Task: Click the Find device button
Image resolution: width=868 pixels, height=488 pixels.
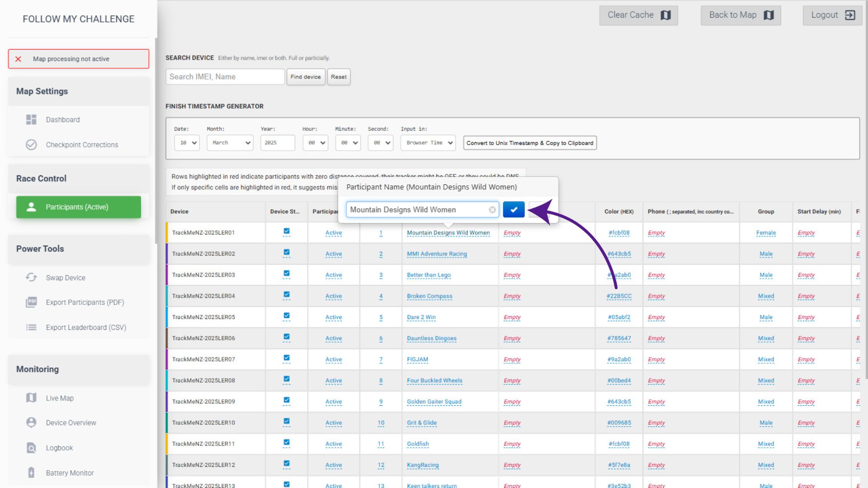Action: point(306,77)
